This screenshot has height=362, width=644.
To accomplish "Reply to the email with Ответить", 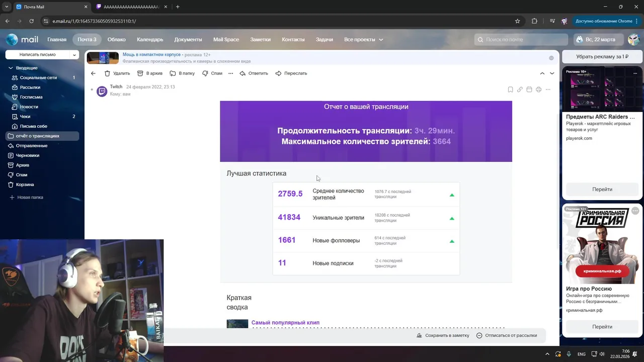I will click(x=254, y=73).
